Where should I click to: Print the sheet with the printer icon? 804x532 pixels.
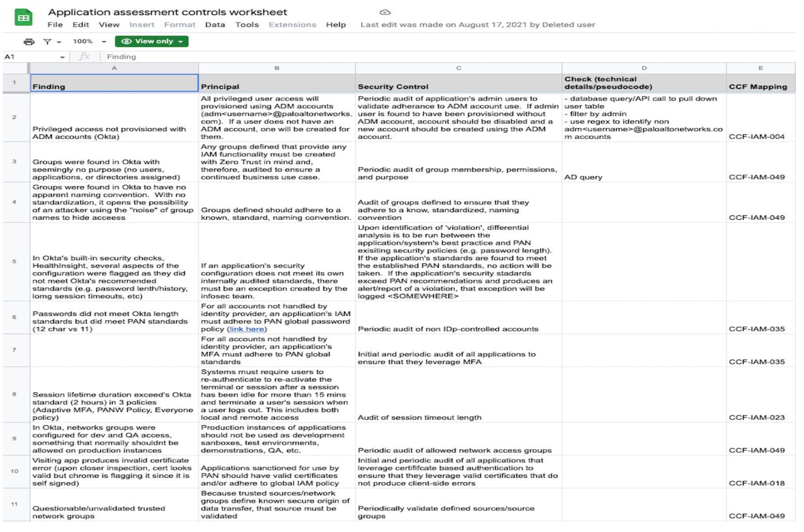29,42
